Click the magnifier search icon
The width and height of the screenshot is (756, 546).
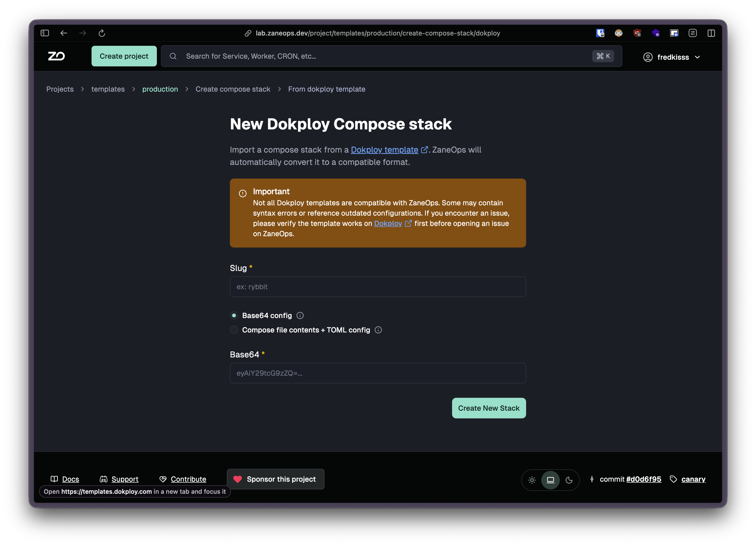173,56
